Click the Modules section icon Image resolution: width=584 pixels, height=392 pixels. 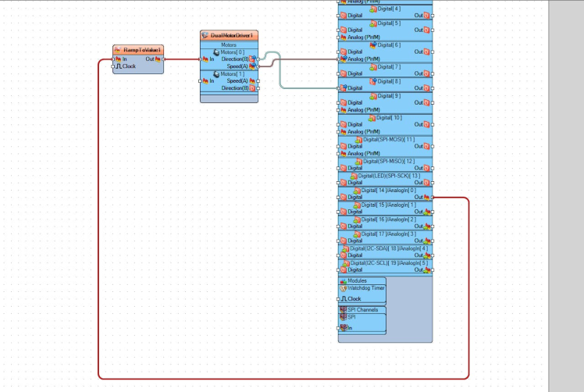pyautogui.click(x=343, y=281)
